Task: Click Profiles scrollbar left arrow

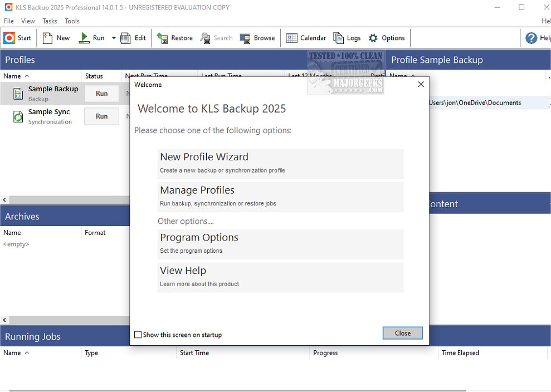Action: (4, 200)
